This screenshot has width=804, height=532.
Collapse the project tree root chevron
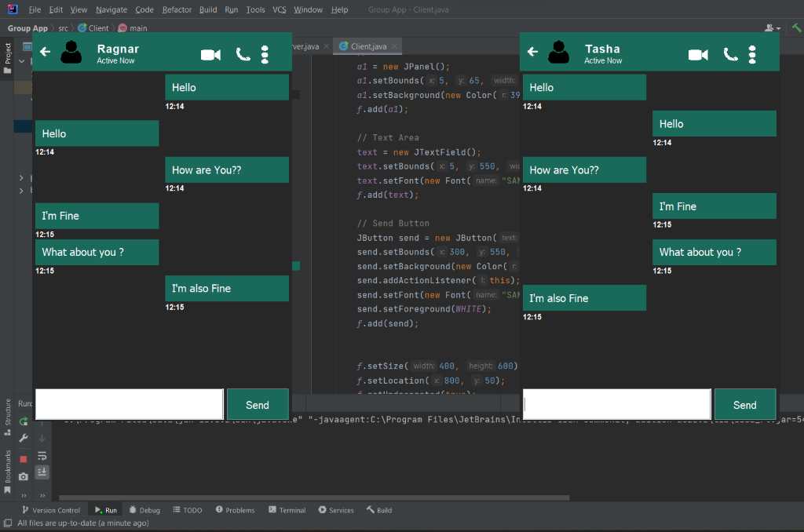tap(21, 61)
